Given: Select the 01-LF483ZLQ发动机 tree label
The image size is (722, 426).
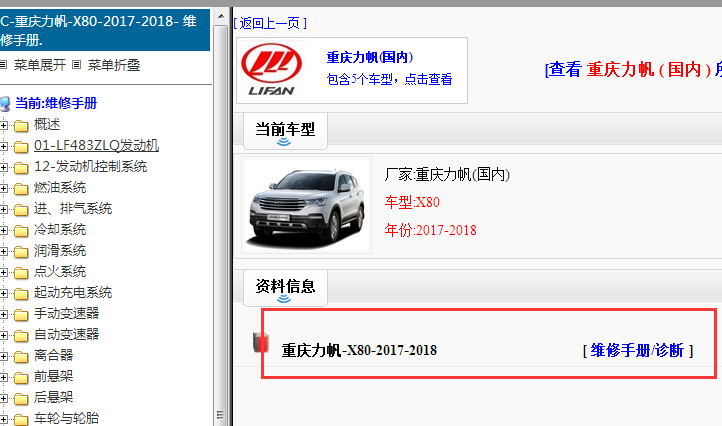Looking at the screenshot, I should tap(97, 146).
